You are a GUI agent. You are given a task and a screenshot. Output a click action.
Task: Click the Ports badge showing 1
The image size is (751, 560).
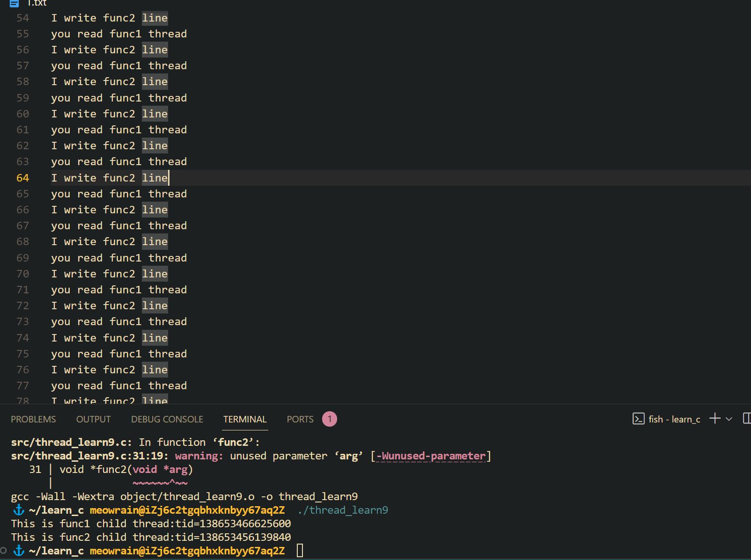tap(329, 419)
